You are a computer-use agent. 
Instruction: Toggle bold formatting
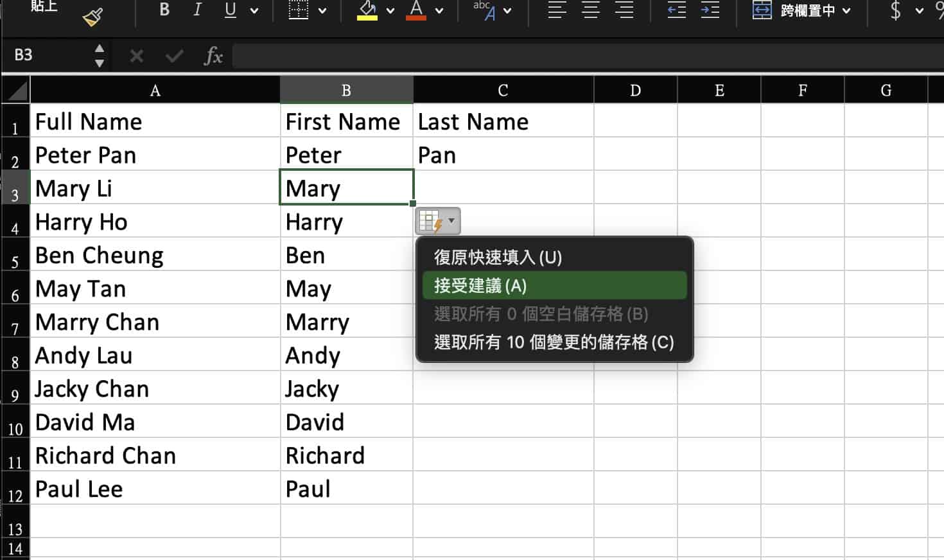(x=164, y=10)
